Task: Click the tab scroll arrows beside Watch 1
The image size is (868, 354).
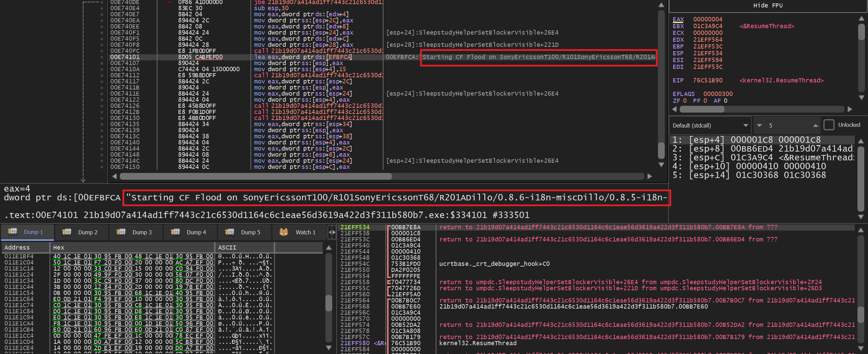Action: (332, 232)
